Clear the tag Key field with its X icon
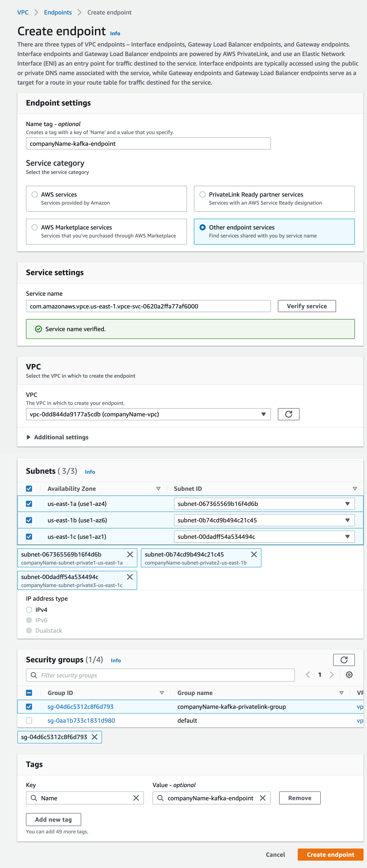This screenshot has height=868, width=367. pos(137,798)
